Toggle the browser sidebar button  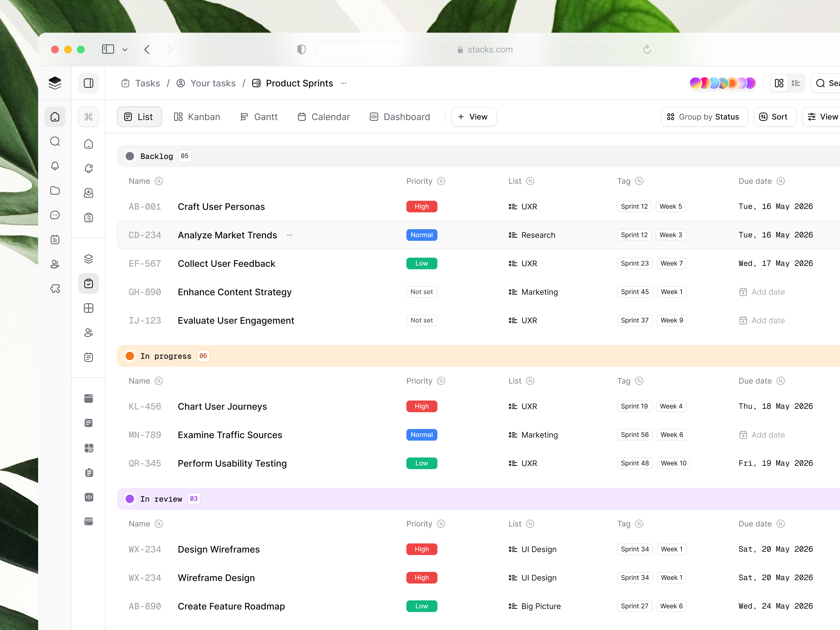(x=108, y=49)
